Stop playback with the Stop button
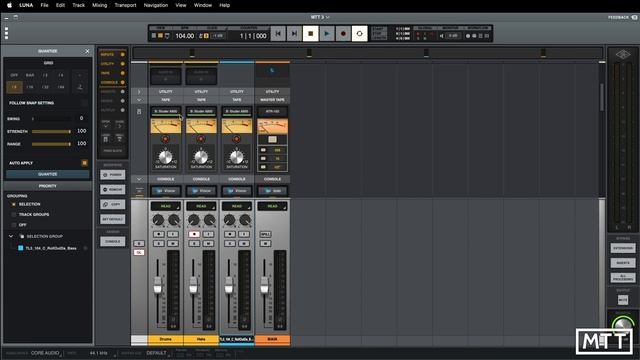This screenshot has height=360, width=640. click(x=311, y=33)
